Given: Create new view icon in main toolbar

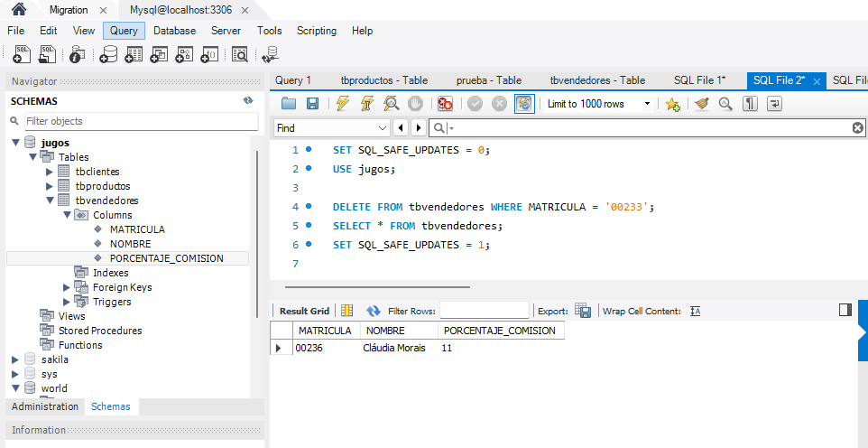Looking at the screenshot, I should (x=159, y=54).
